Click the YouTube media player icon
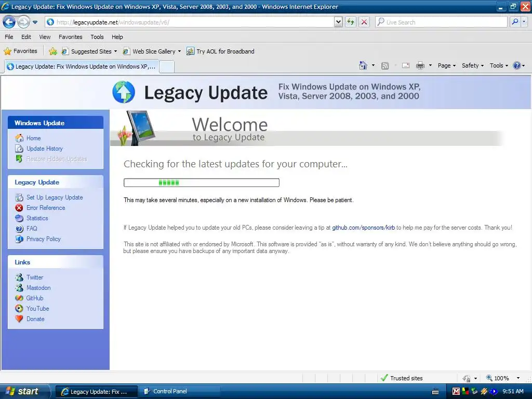Viewport: 532px width, 399px height. tap(19, 309)
